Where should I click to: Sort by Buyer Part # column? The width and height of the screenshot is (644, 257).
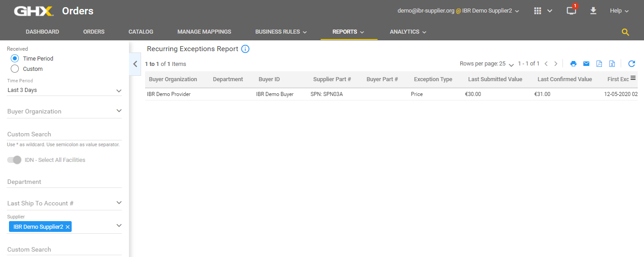click(382, 79)
